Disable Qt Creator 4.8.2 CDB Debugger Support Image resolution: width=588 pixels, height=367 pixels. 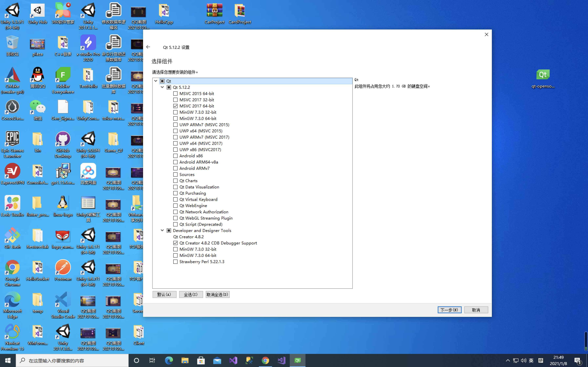[x=175, y=243]
